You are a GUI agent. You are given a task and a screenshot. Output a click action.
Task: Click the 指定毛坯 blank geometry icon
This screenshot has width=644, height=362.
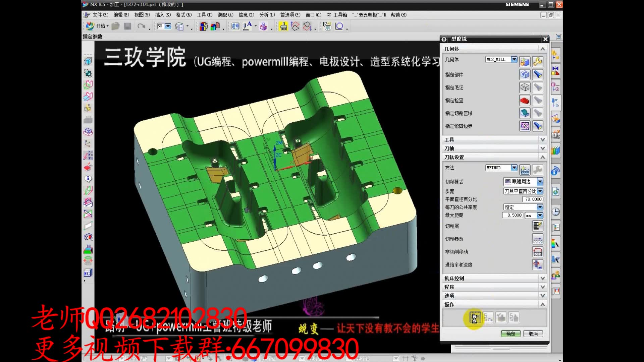[x=524, y=87]
